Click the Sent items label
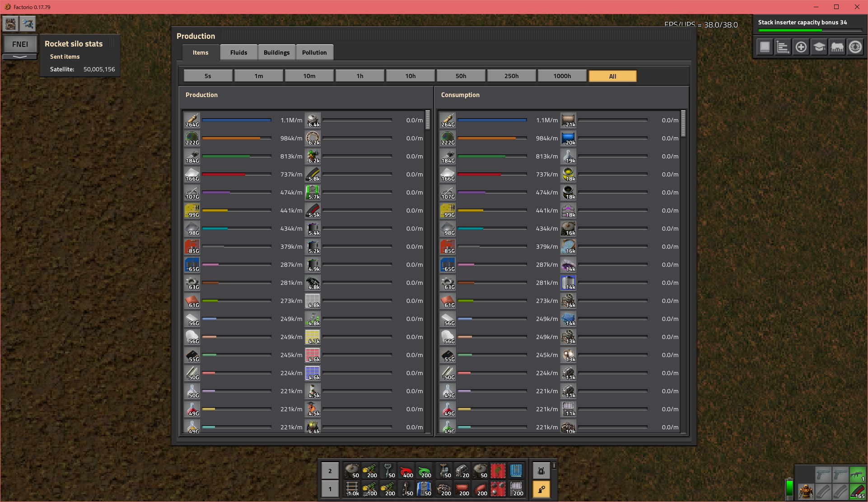 [65, 56]
